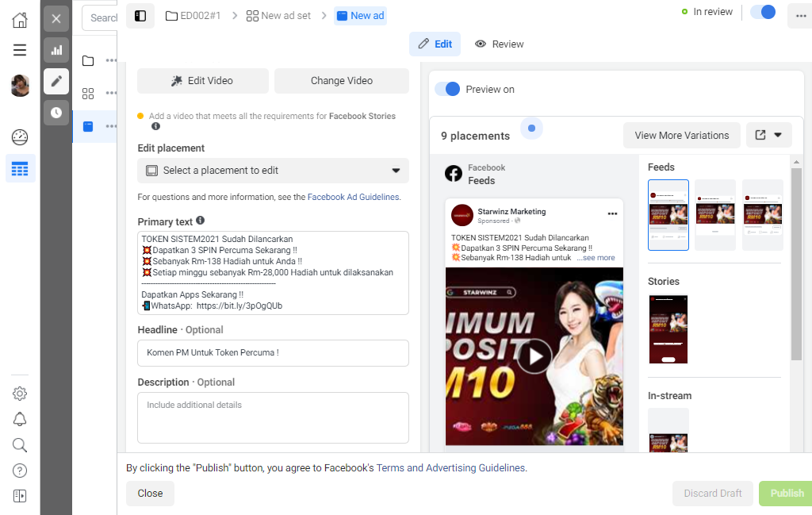This screenshot has height=515, width=812.
Task: Click the View More Variations button
Action: point(681,135)
